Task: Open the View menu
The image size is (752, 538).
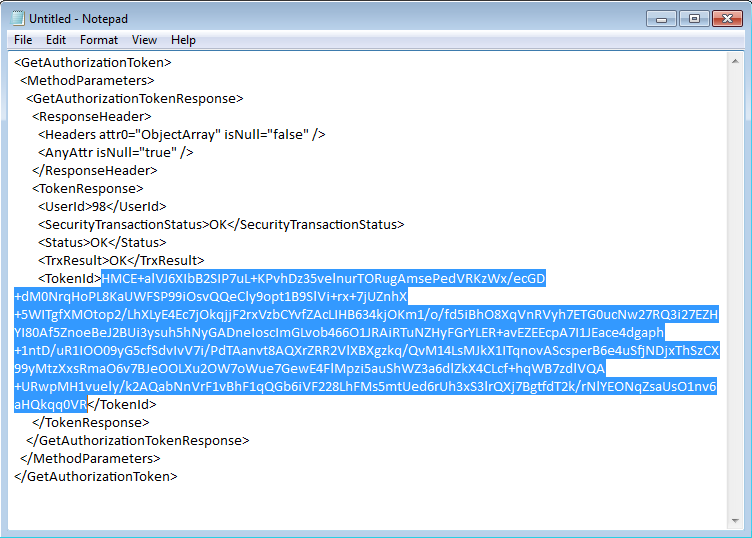Action: click(144, 40)
